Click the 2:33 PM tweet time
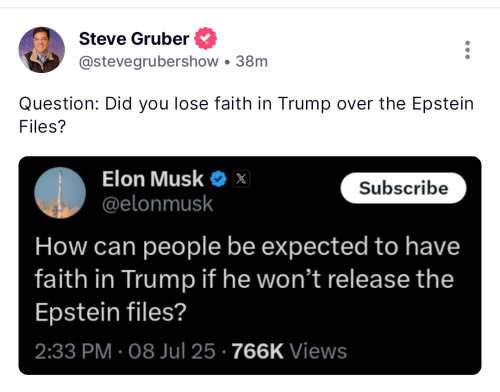Screen dimensions: 500x392 click(x=73, y=351)
